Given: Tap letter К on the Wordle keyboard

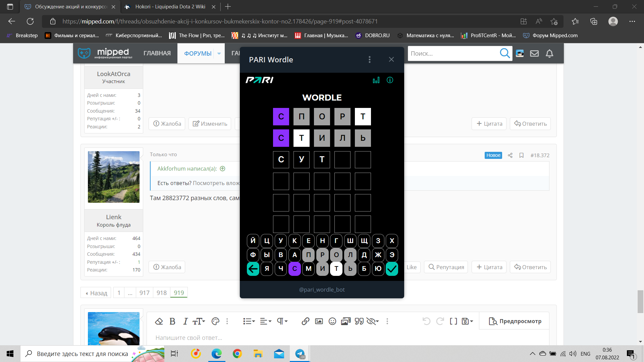Looking at the screenshot, I should tap(294, 241).
